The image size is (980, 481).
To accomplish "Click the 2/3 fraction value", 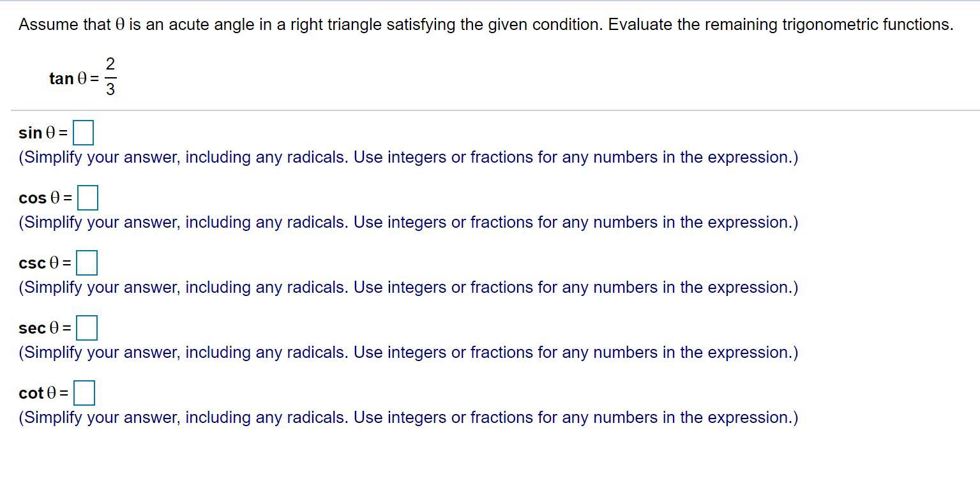I will (110, 77).
